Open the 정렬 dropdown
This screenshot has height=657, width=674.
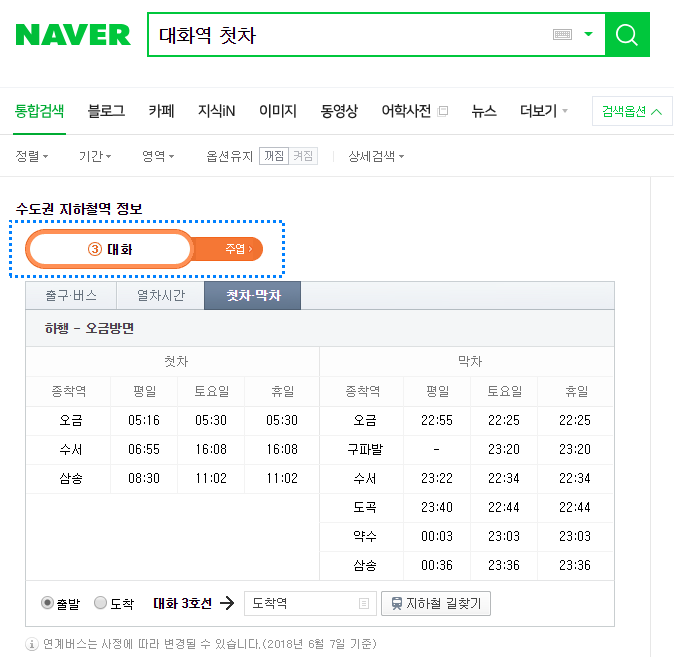tap(32, 156)
